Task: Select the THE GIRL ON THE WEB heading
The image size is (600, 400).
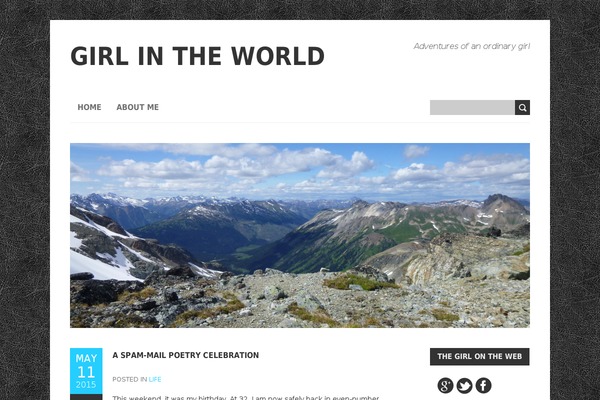Action: point(479,356)
